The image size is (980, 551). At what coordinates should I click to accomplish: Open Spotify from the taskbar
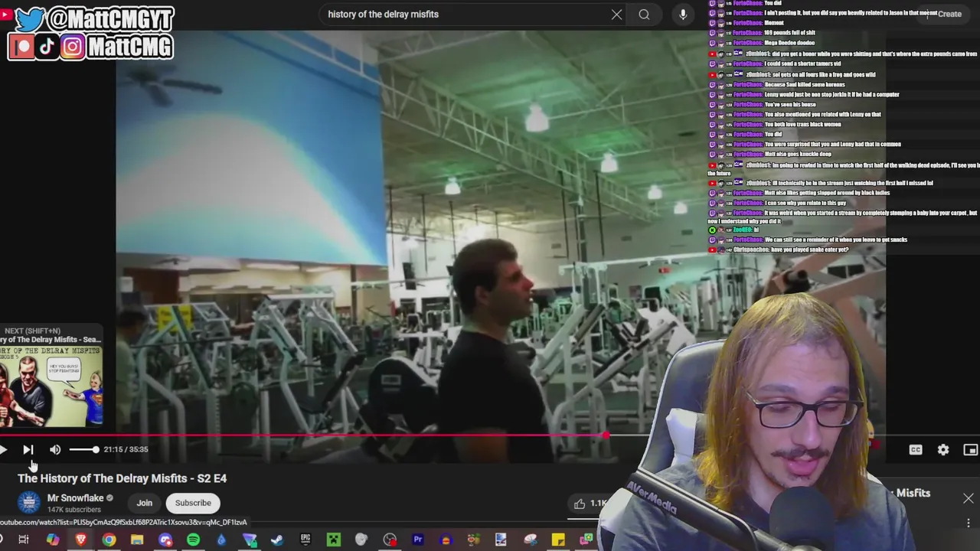[193, 540]
